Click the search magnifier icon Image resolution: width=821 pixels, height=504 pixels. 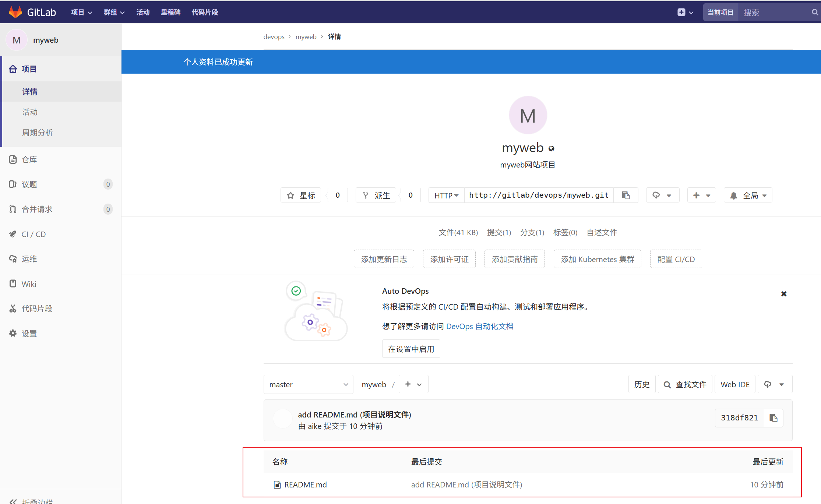coord(815,12)
